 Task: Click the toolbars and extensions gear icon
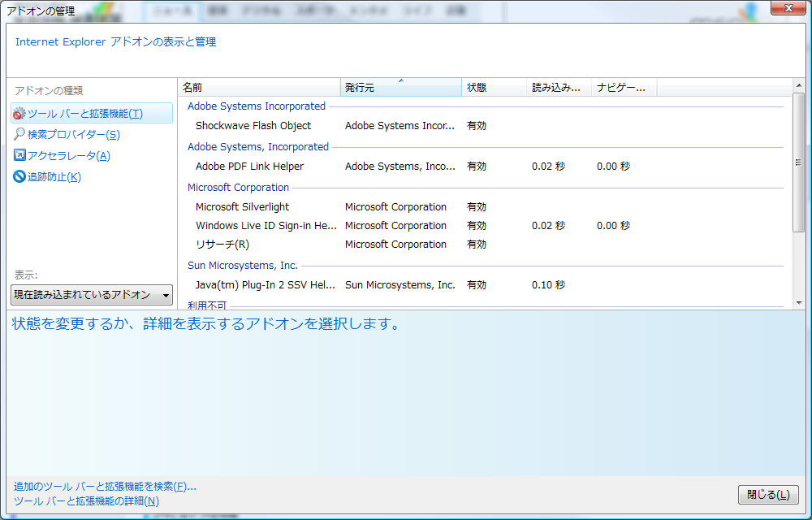[19, 113]
